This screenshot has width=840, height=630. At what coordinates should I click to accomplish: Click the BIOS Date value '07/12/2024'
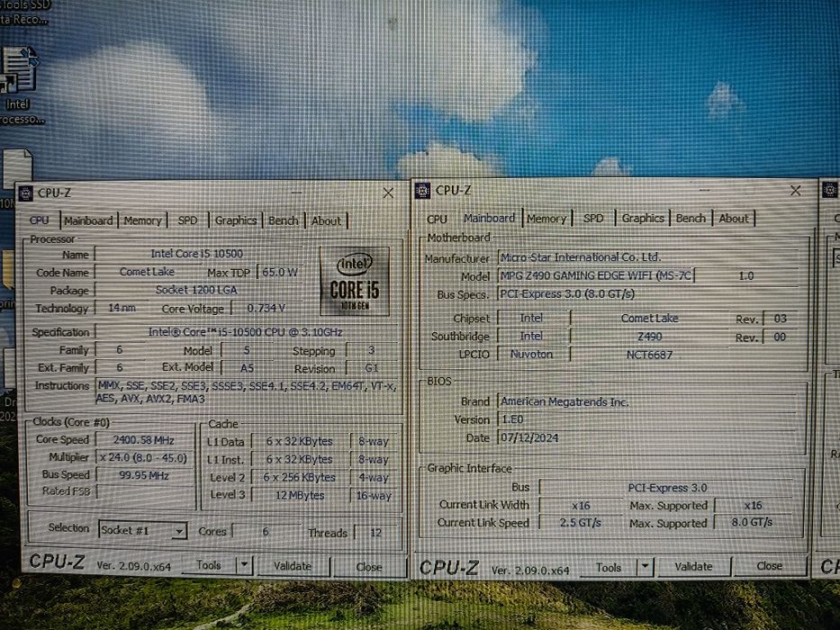click(x=649, y=437)
